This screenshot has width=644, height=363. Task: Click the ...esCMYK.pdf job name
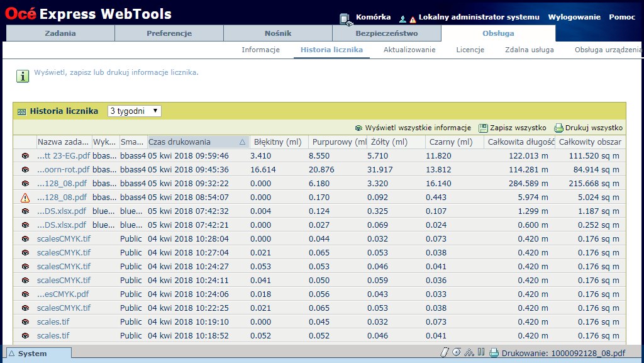[x=63, y=294]
